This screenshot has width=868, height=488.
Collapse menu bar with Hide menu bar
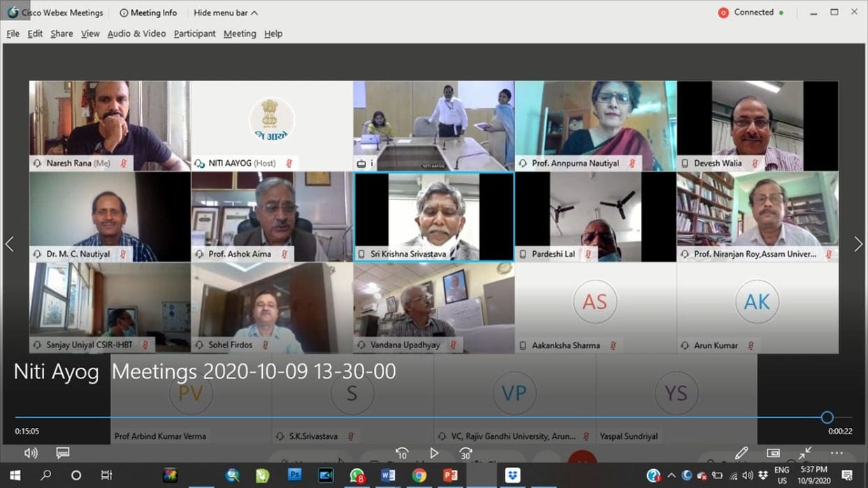click(226, 13)
